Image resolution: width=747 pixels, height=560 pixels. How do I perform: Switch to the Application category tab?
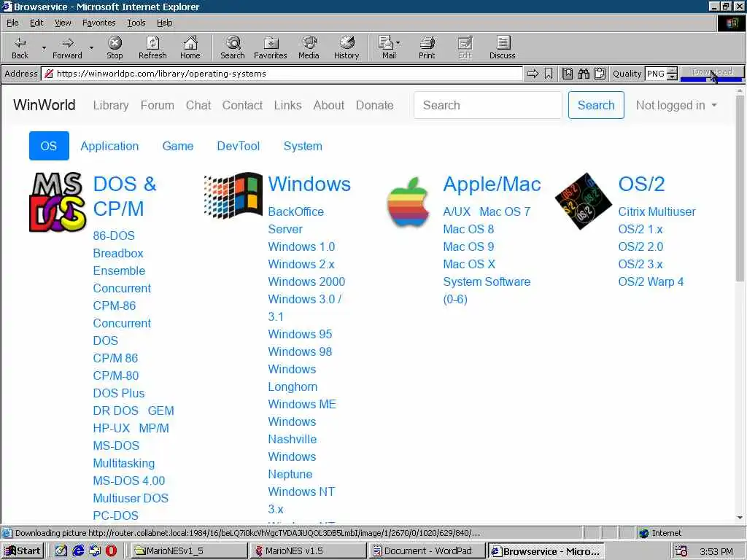click(109, 146)
